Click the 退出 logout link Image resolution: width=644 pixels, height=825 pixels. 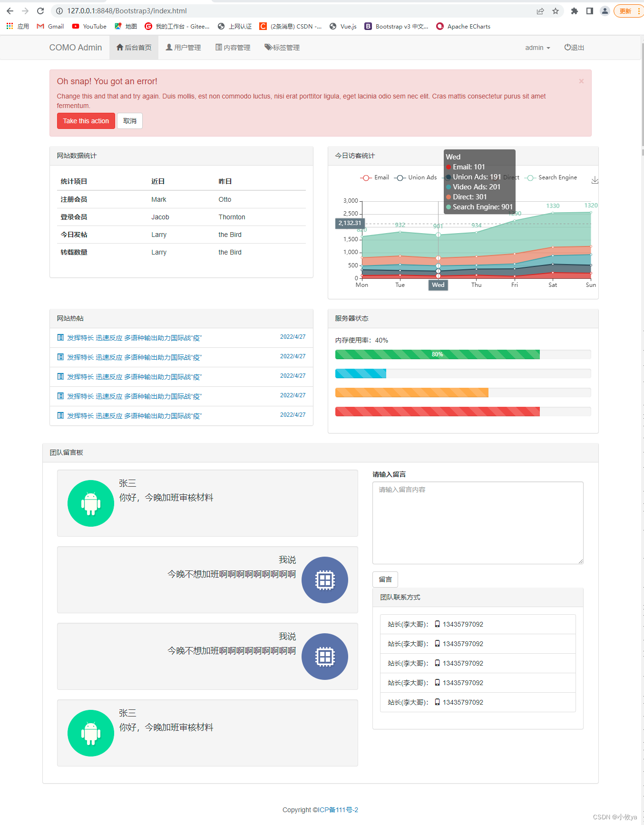(x=574, y=48)
